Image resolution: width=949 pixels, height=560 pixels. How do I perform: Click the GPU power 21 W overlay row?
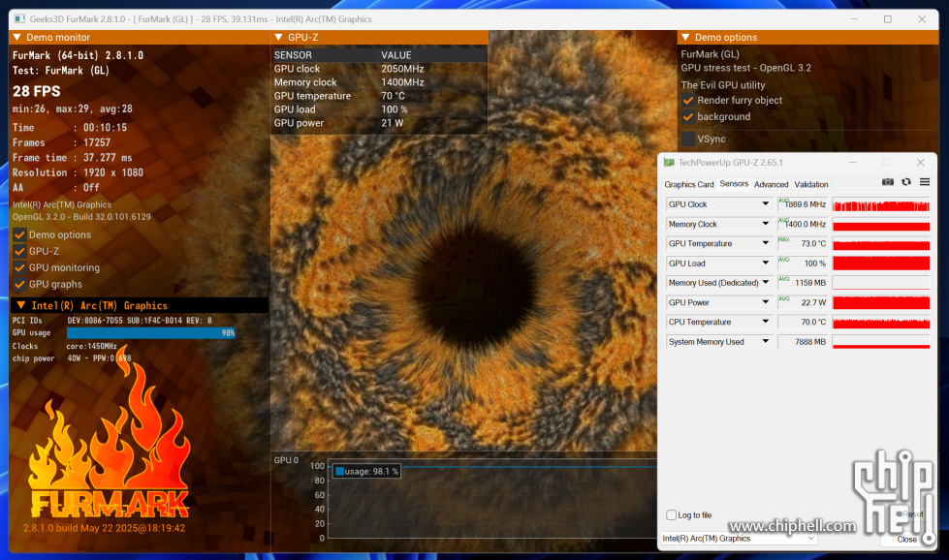(x=379, y=123)
